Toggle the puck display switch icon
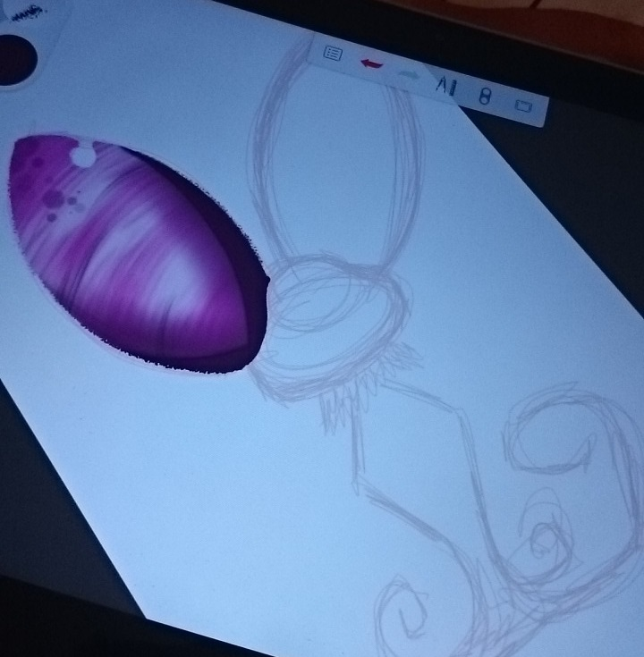 tap(485, 97)
